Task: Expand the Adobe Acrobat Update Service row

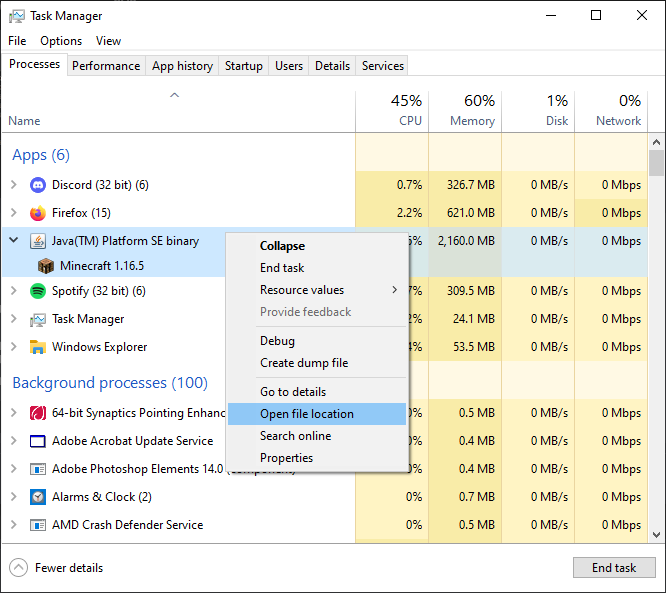Action: (14, 441)
